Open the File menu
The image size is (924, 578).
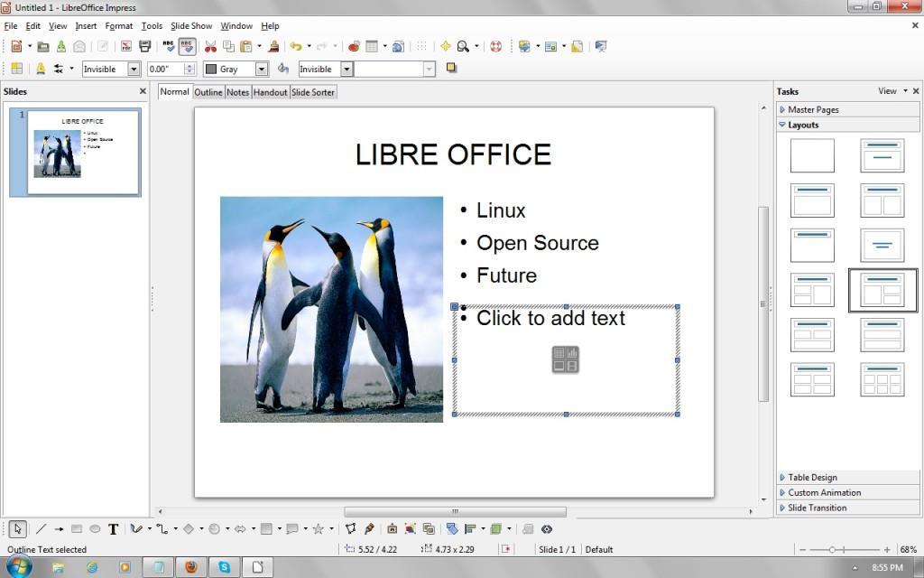pos(11,26)
